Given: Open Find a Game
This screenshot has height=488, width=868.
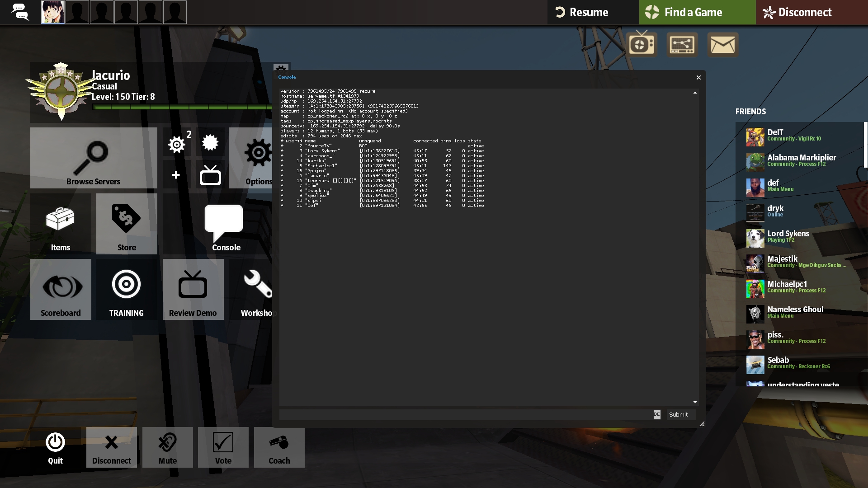Looking at the screenshot, I should point(697,12).
